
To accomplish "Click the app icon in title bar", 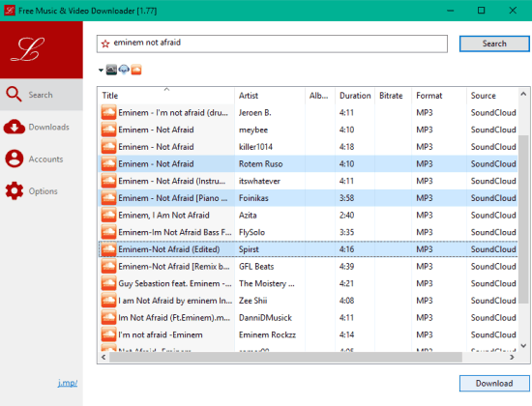I will pos(10,11).
